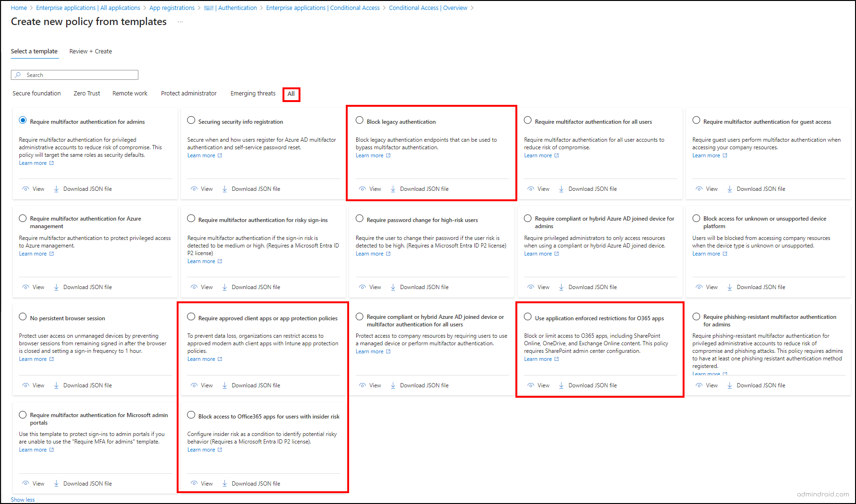Click the Download JSON icon for Block access to Office365 apps for users with insider risk
Screen dimensions: 856x504
point(224,483)
